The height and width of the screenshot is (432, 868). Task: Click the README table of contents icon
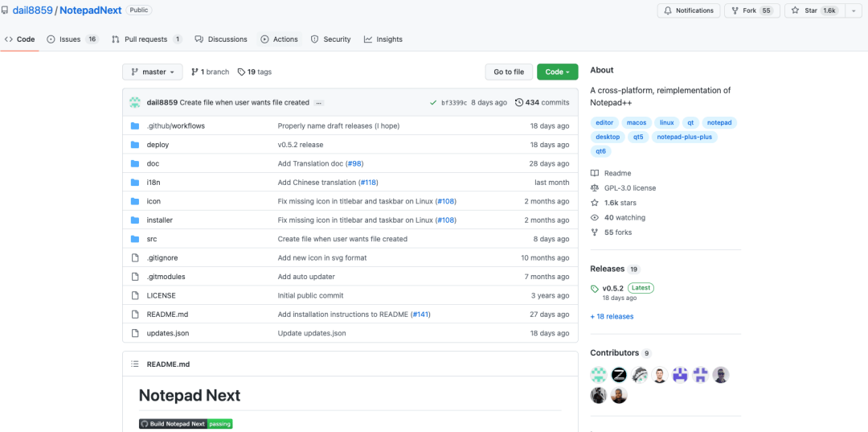tap(135, 364)
